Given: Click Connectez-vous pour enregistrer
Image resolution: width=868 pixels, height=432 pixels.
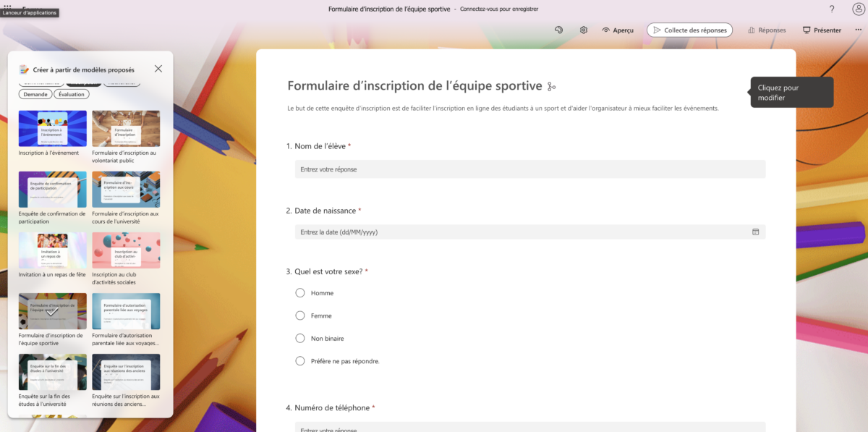Looking at the screenshot, I should click(501, 9).
